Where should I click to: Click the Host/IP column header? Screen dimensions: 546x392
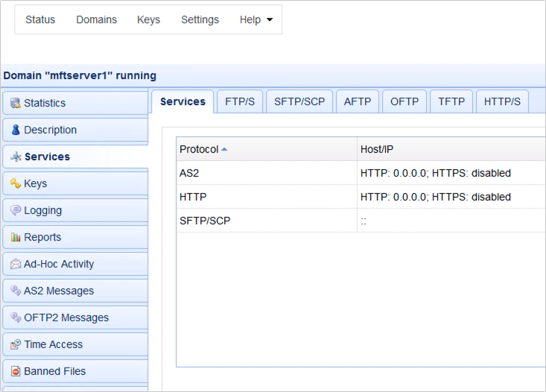[x=376, y=149]
